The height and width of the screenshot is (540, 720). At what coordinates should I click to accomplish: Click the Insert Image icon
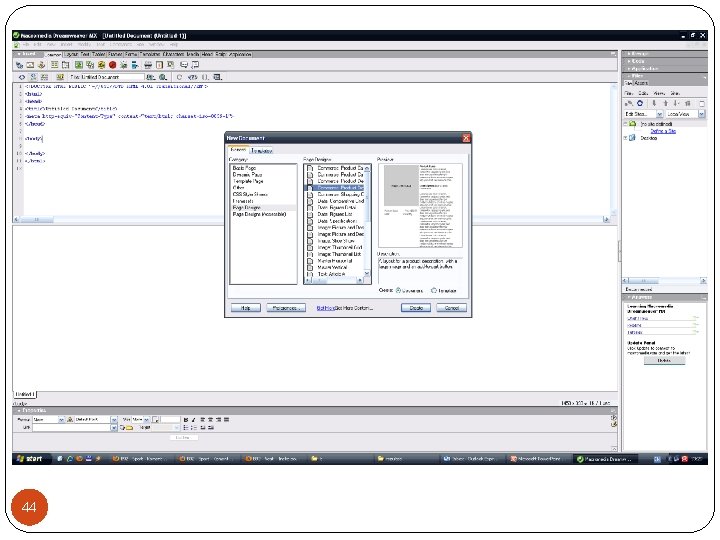coord(79,65)
